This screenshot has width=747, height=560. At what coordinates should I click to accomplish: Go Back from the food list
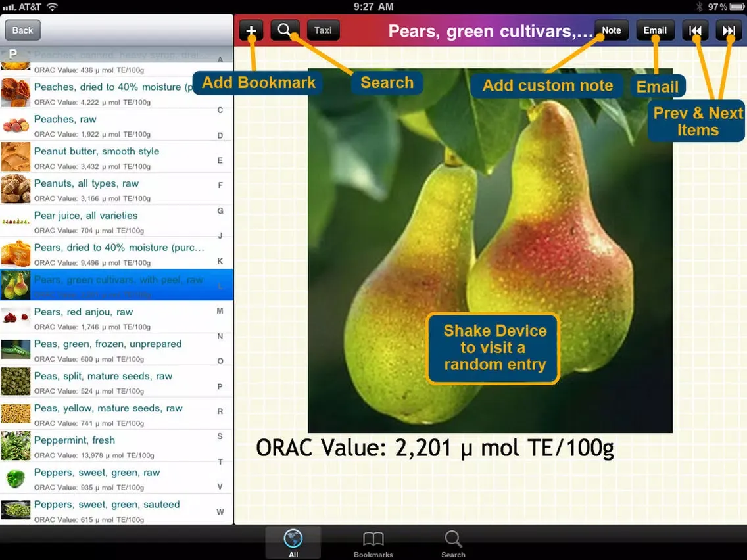22,30
